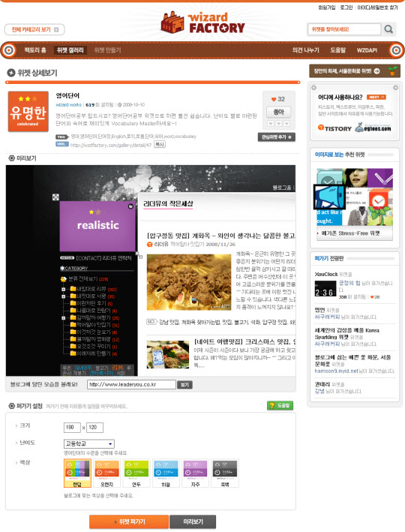Select the 하늘 color swatch
Image resolution: width=405 pixels, height=532 pixels.
click(x=166, y=473)
